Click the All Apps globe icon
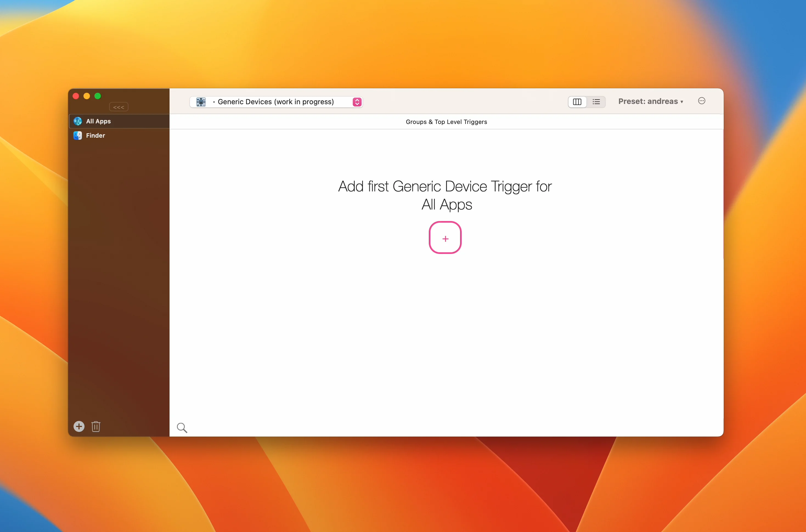Image resolution: width=806 pixels, height=532 pixels. click(78, 121)
